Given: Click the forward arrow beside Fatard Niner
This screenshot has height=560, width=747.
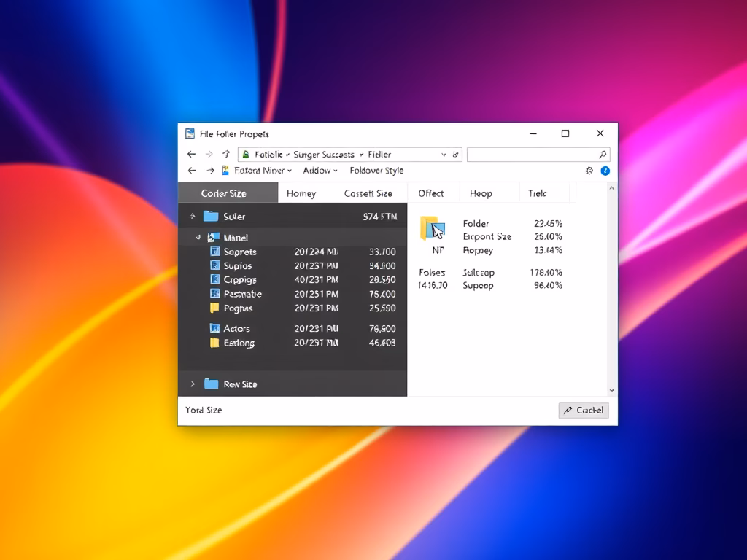Looking at the screenshot, I should [210, 171].
